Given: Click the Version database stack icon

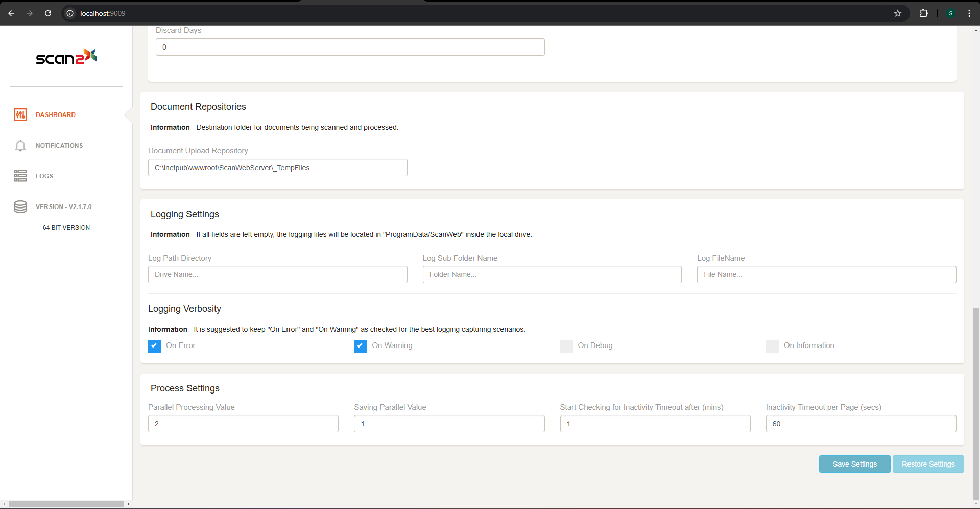Looking at the screenshot, I should (x=20, y=207).
